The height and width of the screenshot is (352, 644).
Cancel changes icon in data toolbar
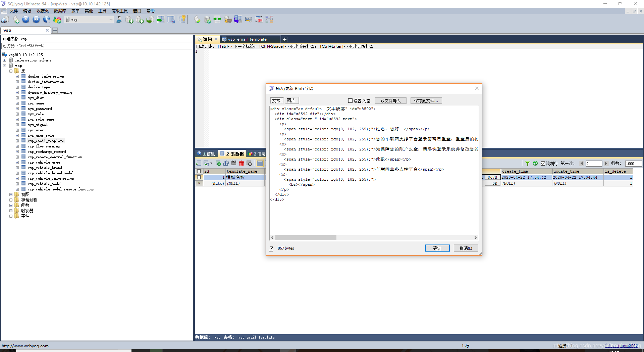coord(249,163)
